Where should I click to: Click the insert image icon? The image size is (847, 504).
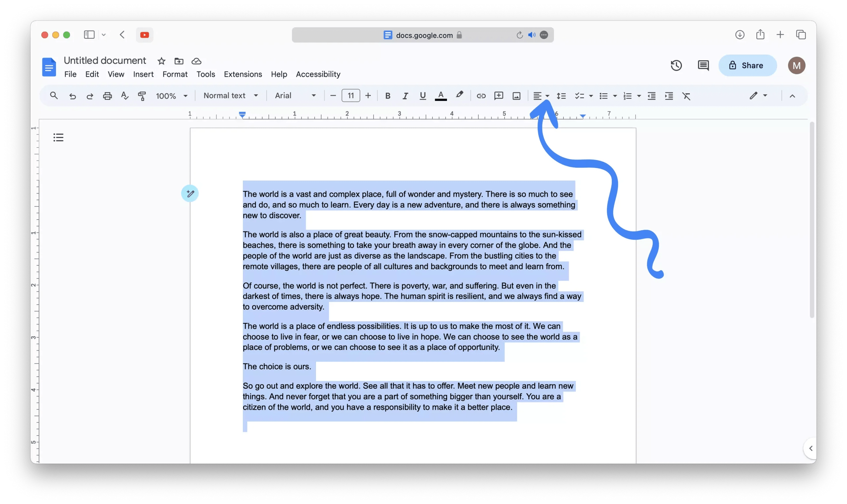click(x=516, y=96)
